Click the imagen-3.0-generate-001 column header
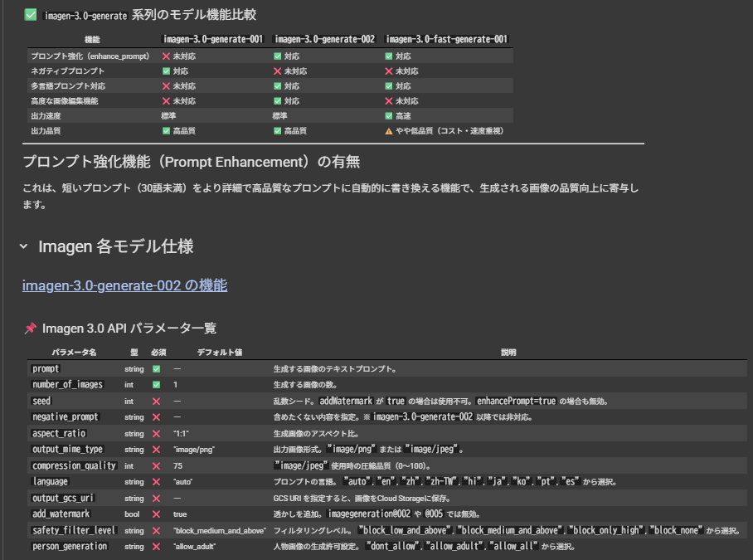Image resolution: width=753 pixels, height=560 pixels. (213, 39)
